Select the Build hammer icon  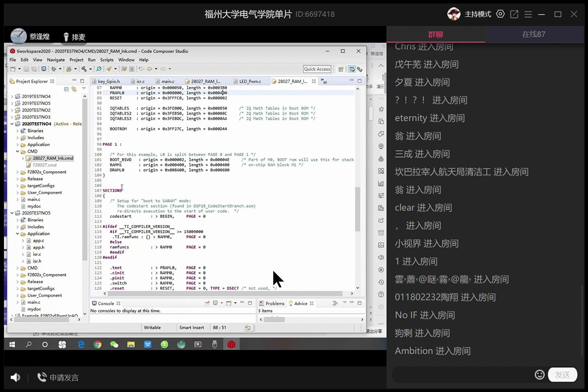pos(84,68)
